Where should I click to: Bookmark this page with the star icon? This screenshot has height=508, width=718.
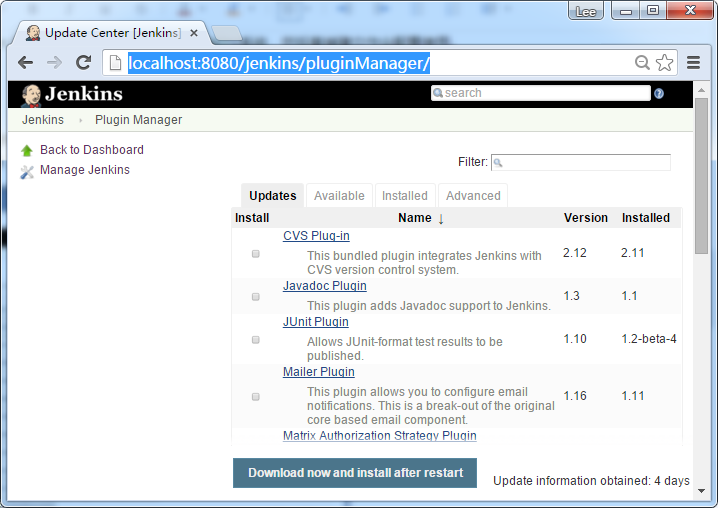click(664, 63)
